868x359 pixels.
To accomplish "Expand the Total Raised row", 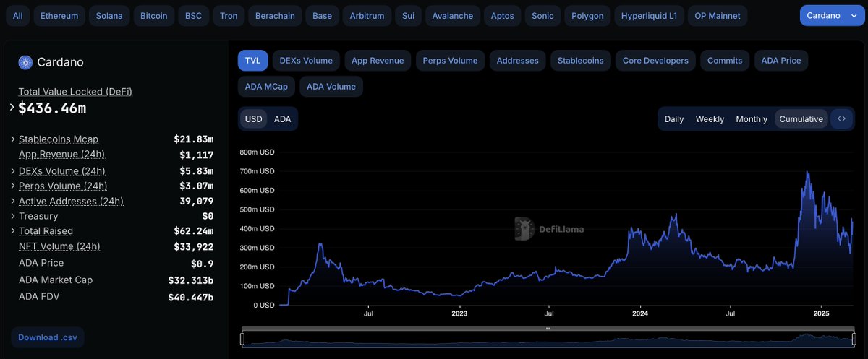I will pyautogui.click(x=12, y=231).
